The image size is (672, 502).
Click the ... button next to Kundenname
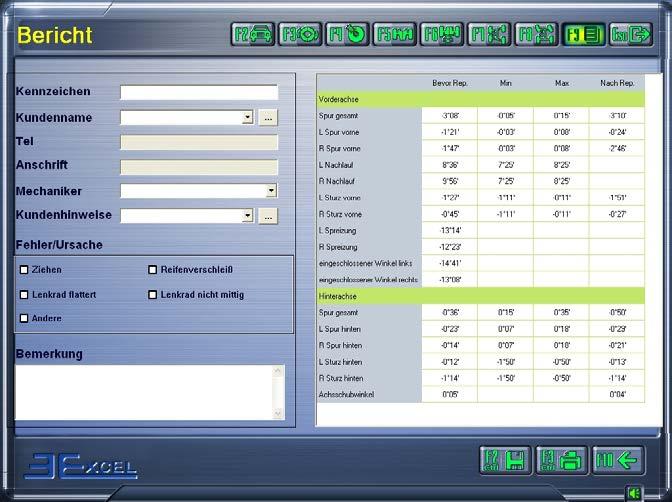click(268, 117)
